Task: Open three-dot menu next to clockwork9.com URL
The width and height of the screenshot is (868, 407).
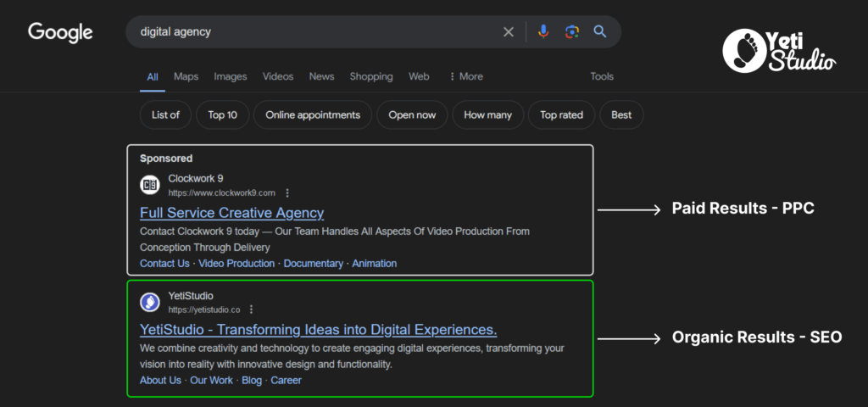Action: point(287,192)
